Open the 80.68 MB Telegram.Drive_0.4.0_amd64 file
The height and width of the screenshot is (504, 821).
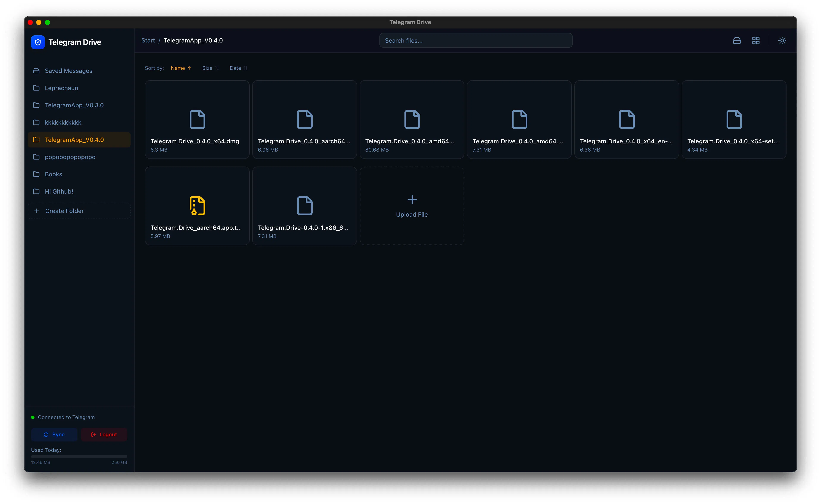coord(412,119)
